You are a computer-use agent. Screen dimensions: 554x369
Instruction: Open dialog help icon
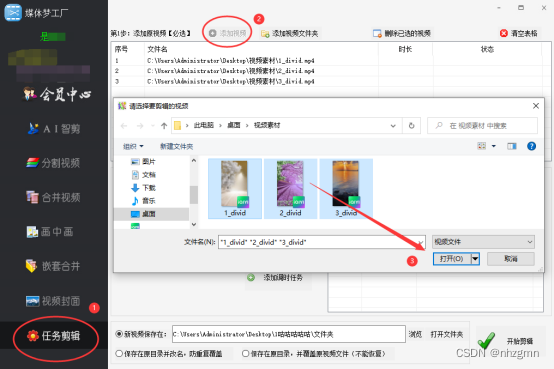[x=531, y=146]
